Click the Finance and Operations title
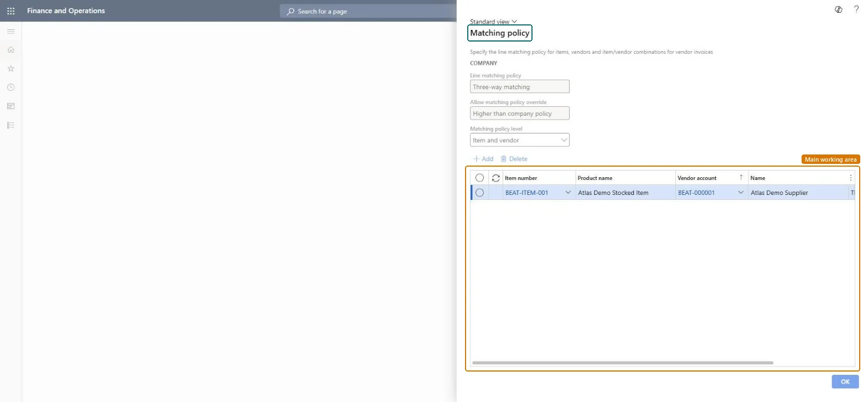This screenshot has height=402, width=868. pos(66,11)
